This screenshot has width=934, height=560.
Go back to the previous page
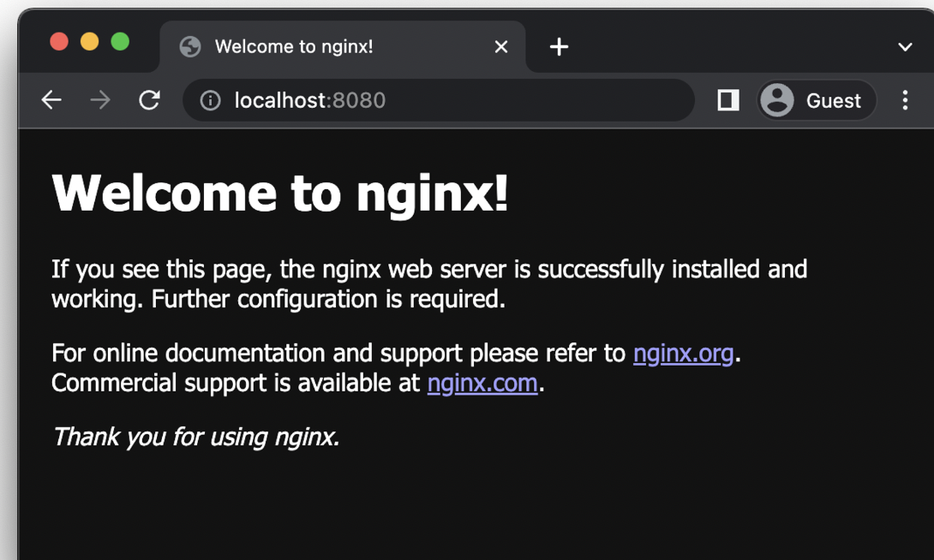pyautogui.click(x=51, y=100)
